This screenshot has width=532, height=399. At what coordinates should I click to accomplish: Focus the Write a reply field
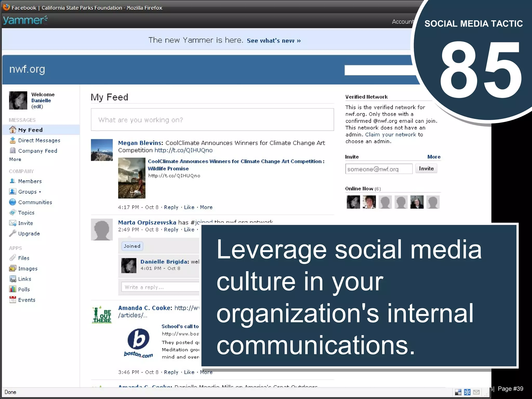160,287
